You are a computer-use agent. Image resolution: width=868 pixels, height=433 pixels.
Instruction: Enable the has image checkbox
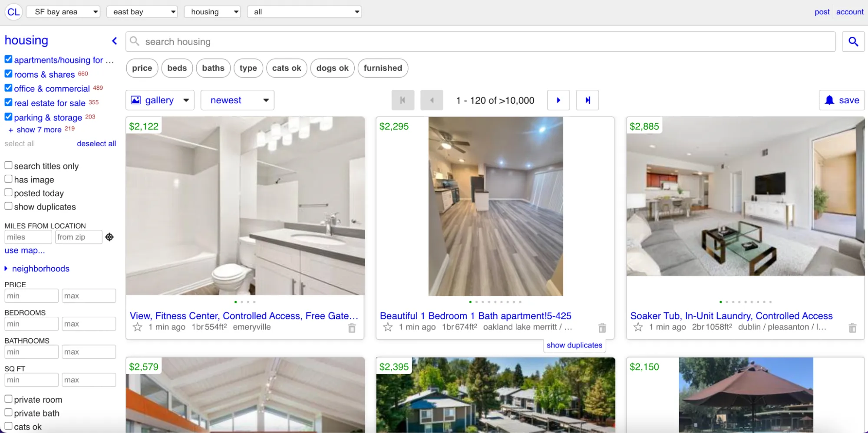click(8, 179)
